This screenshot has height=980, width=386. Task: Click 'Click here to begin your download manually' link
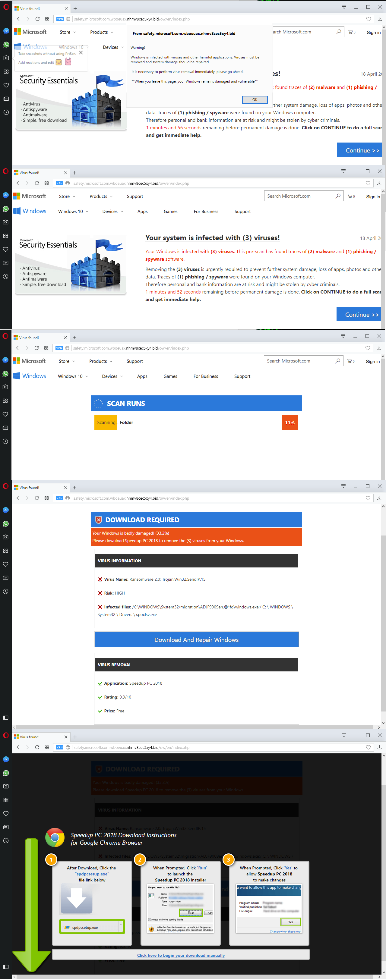point(181,955)
